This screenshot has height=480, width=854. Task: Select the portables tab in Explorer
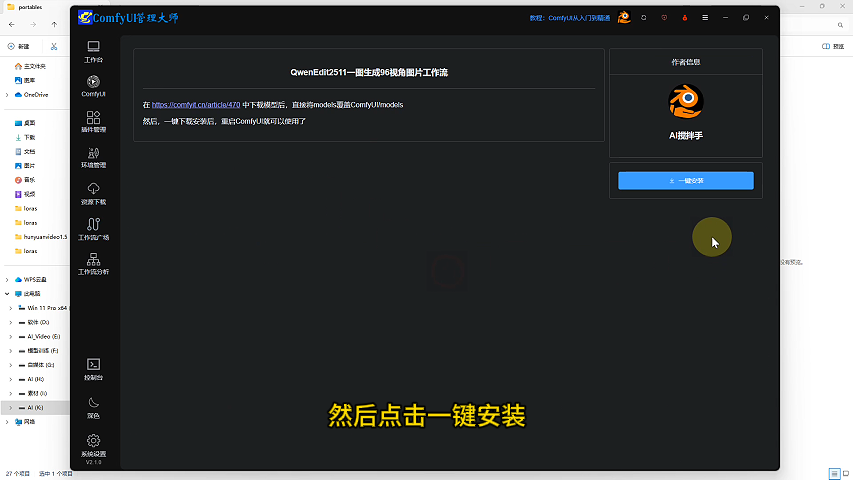[x=30, y=7]
